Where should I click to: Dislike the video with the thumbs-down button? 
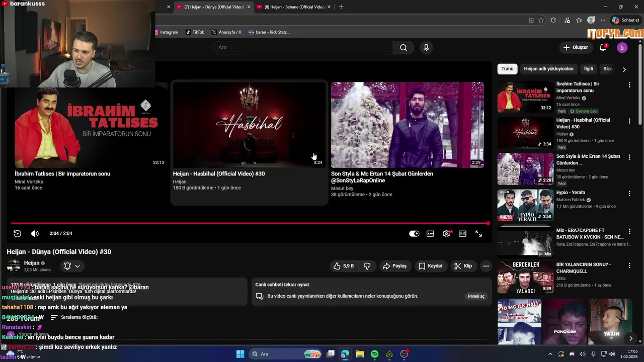[x=367, y=266]
